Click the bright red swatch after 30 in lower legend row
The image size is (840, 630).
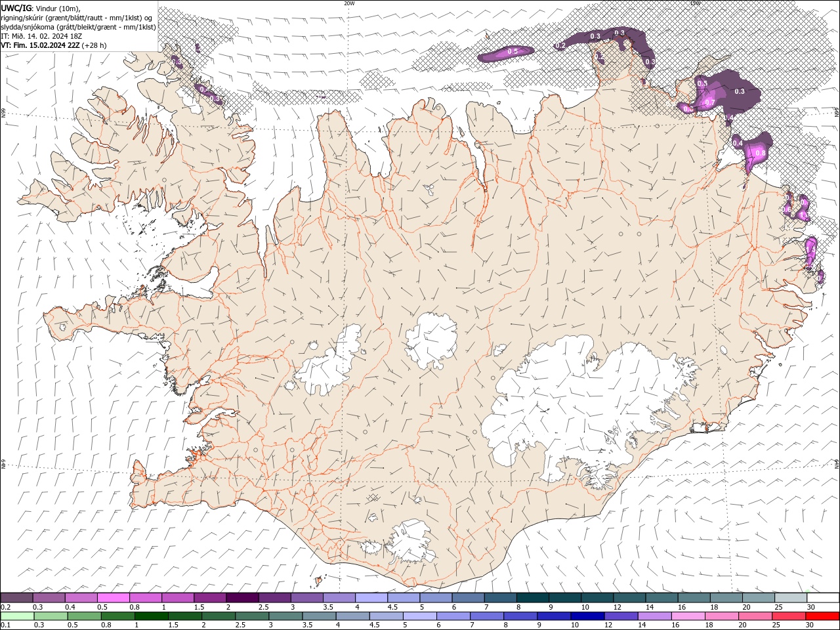coord(822,616)
